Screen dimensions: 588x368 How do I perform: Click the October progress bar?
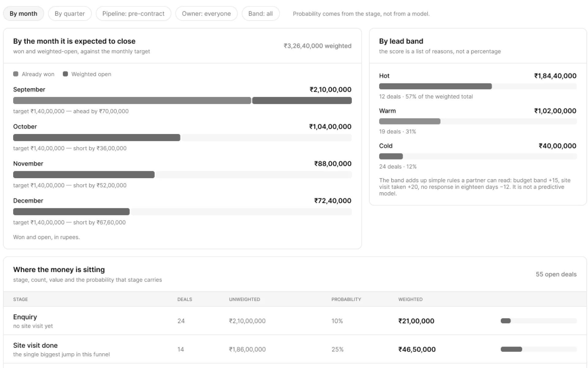[182, 138]
